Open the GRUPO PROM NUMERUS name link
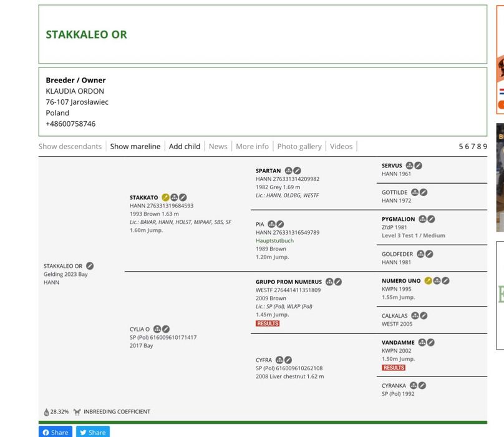504x437 pixels. 289,282
